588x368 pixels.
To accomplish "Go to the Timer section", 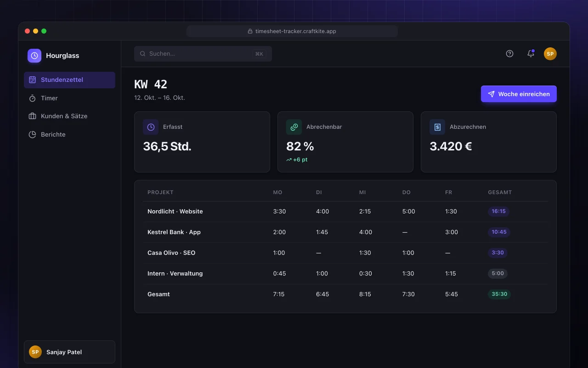I will 69,98.
